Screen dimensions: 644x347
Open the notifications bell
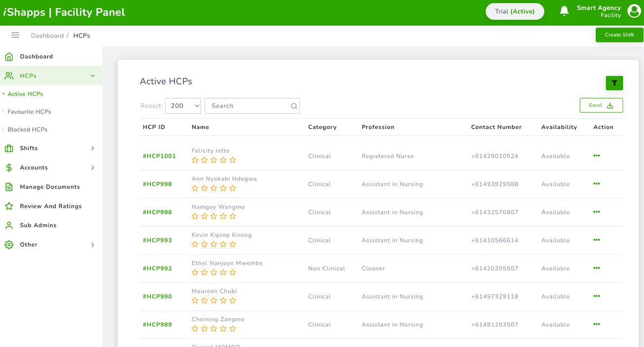(x=564, y=11)
